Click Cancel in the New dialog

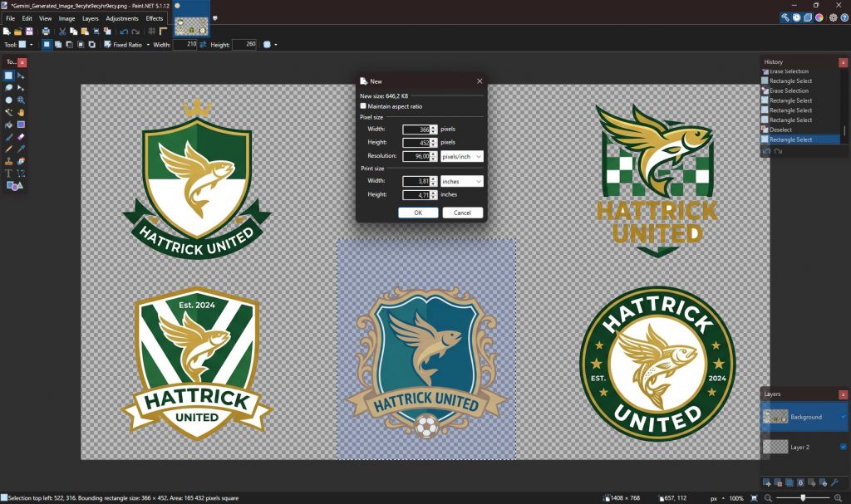[x=462, y=213]
